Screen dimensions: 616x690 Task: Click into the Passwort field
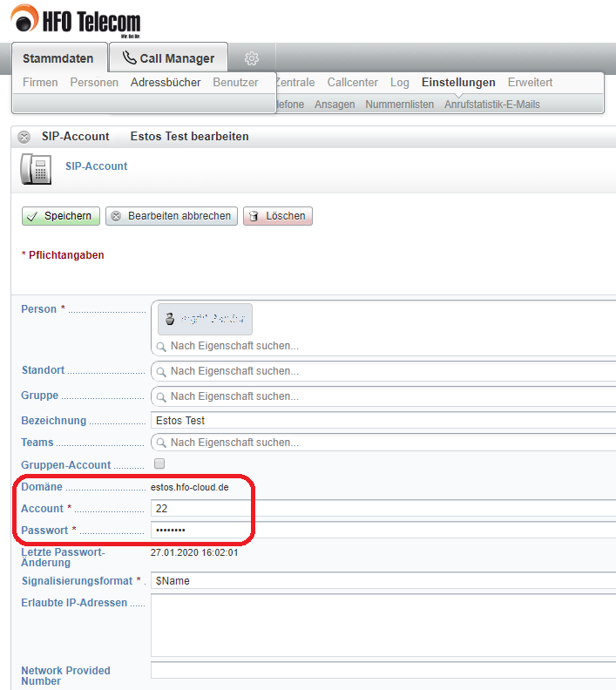(383, 531)
